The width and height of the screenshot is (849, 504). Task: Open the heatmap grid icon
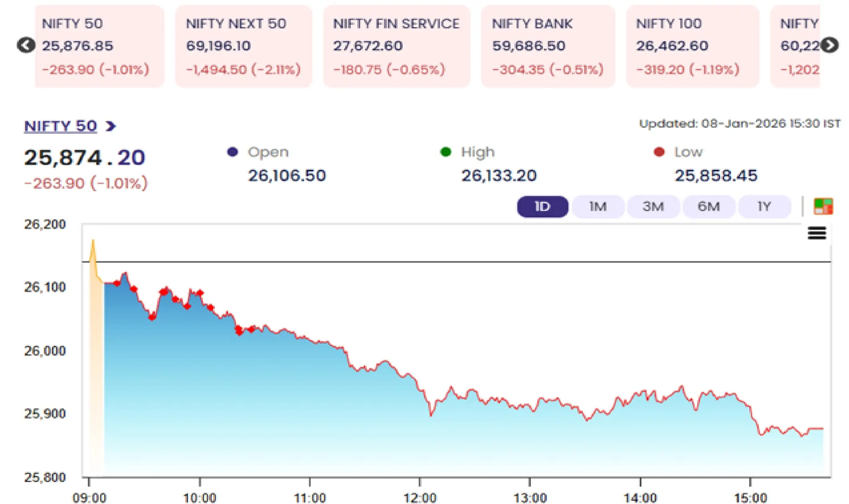coord(823,206)
